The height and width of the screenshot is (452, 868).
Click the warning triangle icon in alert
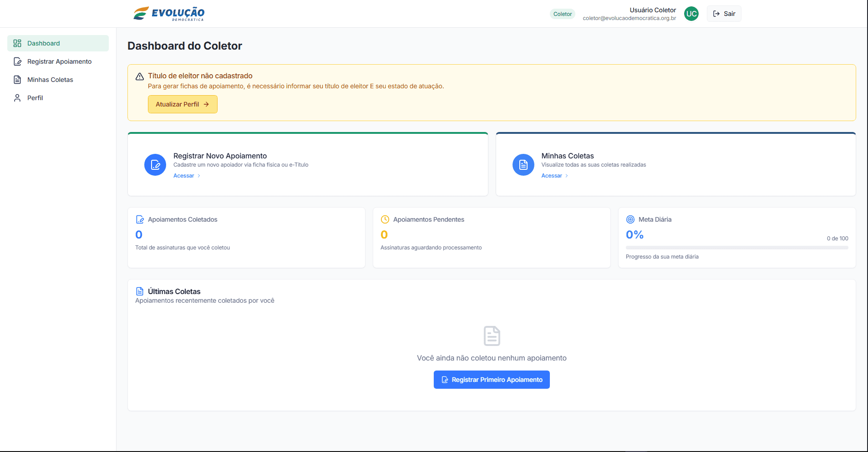click(140, 76)
